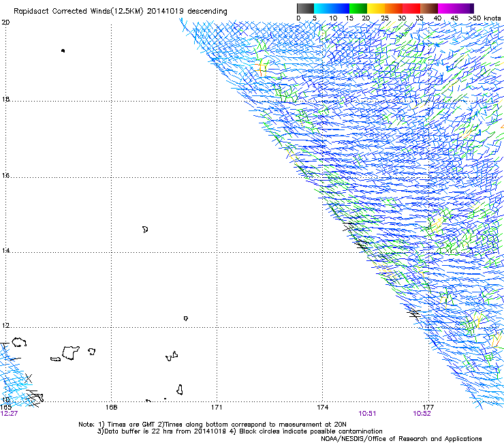
Task: Click the orange 25-30 knots legend segment
Action: (x=394, y=8)
